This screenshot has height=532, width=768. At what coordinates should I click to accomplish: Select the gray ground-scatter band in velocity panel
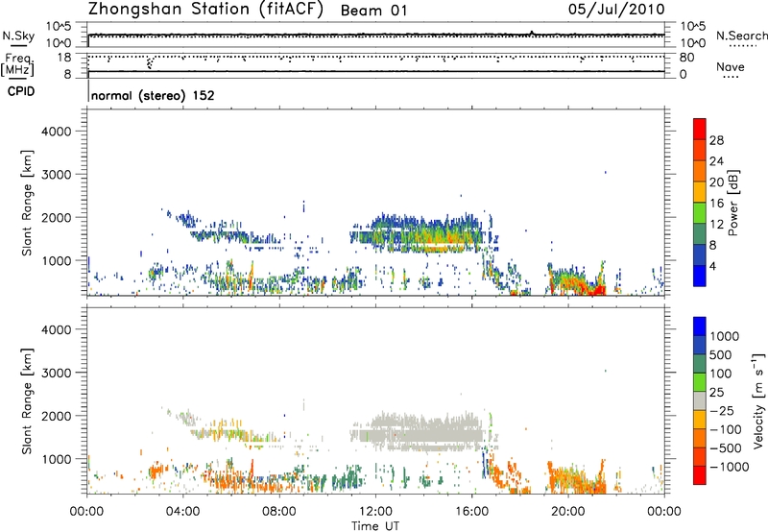point(425,432)
